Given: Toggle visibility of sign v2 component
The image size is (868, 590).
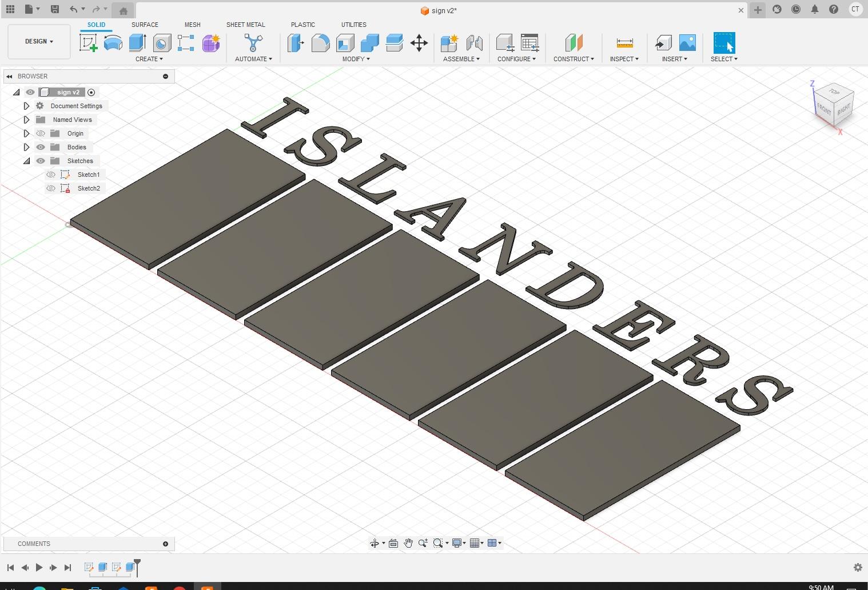Looking at the screenshot, I should click(30, 92).
